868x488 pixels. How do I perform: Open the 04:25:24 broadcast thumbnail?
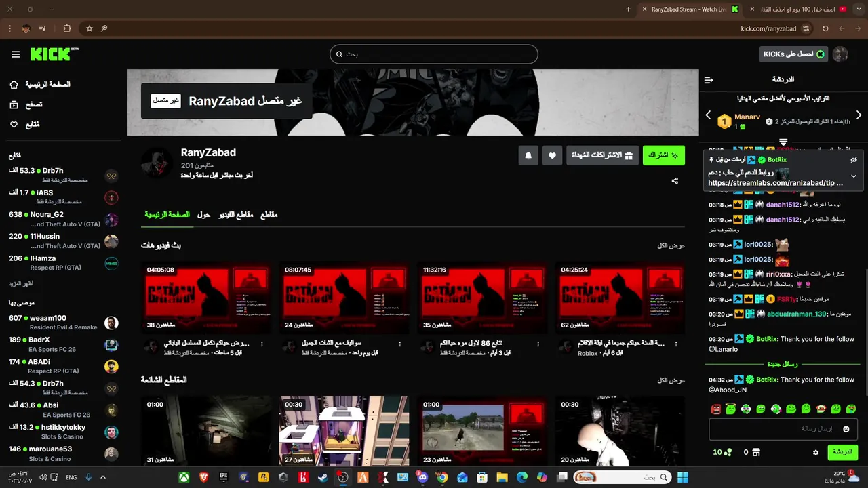tap(620, 298)
